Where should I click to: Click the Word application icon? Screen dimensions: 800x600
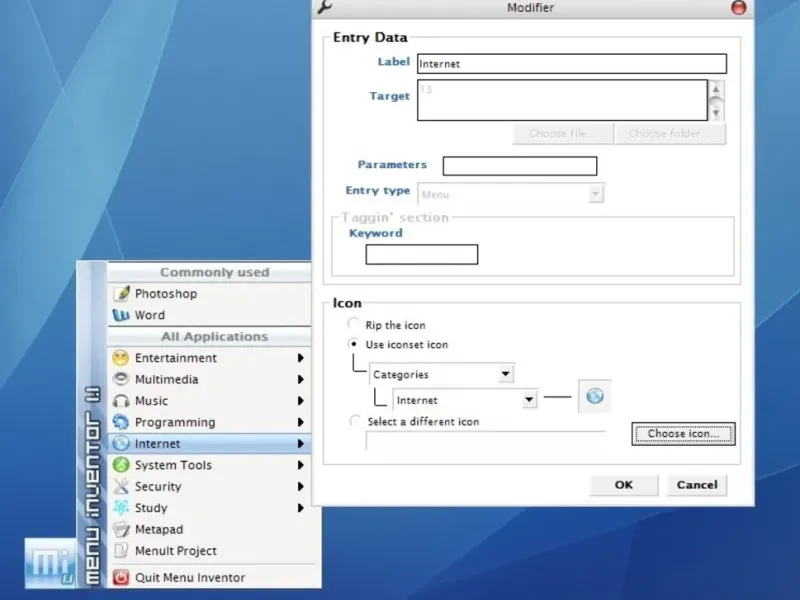click(121, 315)
